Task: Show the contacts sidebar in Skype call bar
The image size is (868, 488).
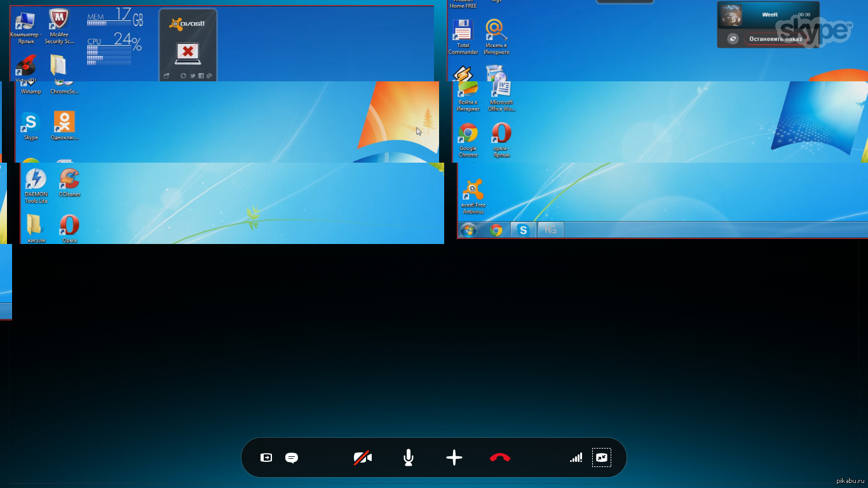Action: point(266,457)
